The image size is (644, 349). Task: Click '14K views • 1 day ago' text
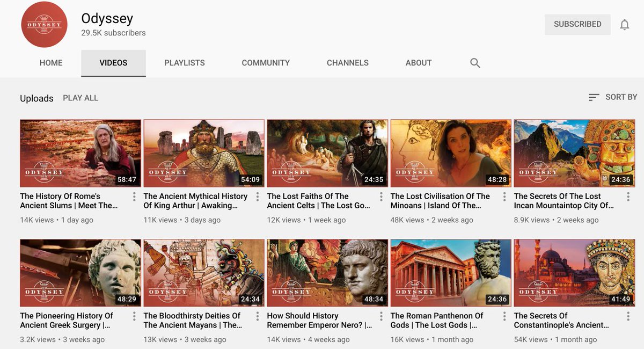(56, 220)
